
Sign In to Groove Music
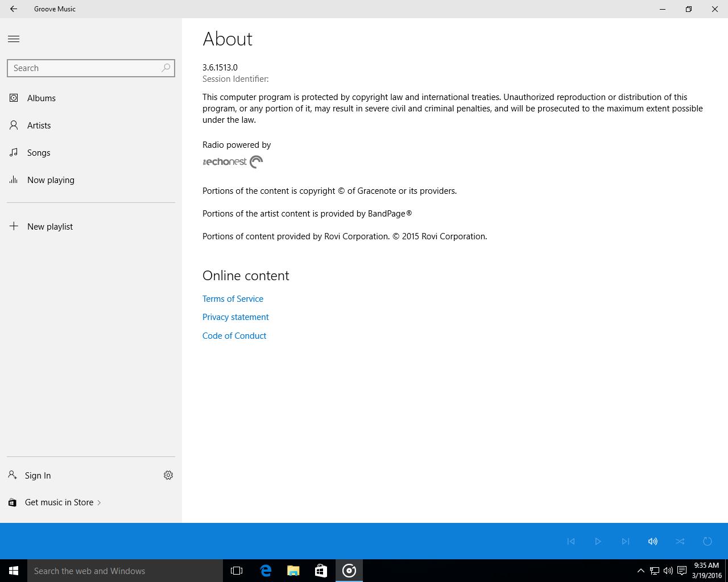(x=38, y=476)
